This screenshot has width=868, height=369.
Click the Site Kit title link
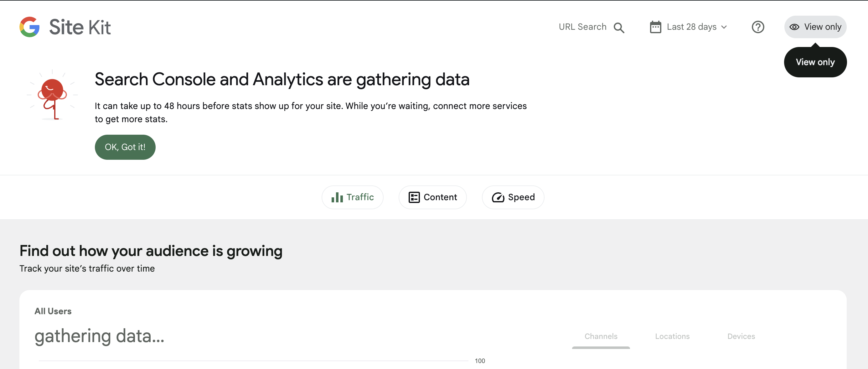pyautogui.click(x=80, y=27)
